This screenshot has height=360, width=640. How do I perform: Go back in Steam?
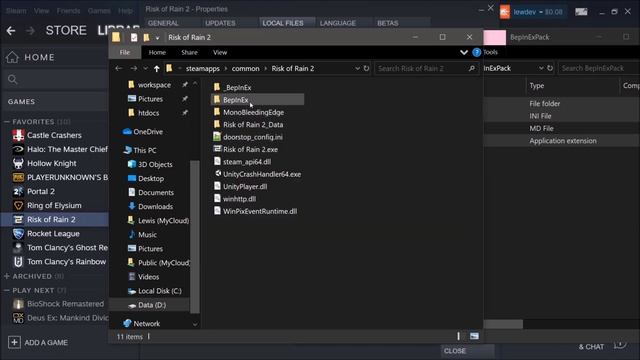(x=11, y=31)
